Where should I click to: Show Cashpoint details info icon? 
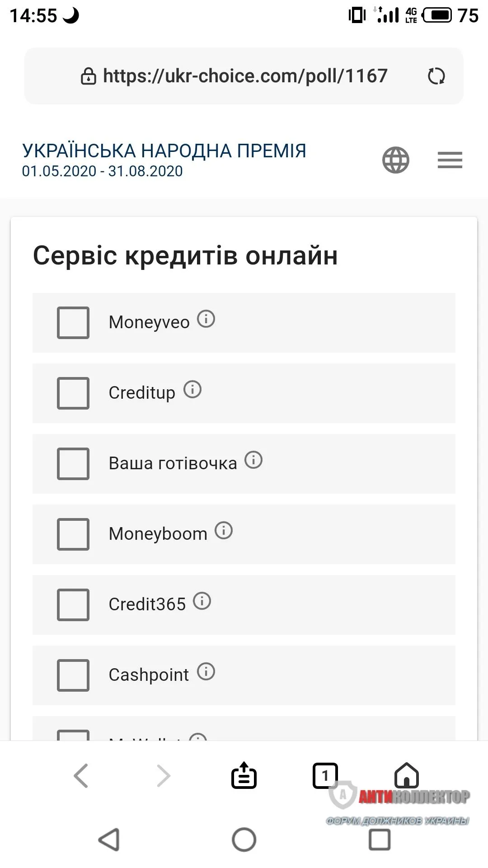206,672
